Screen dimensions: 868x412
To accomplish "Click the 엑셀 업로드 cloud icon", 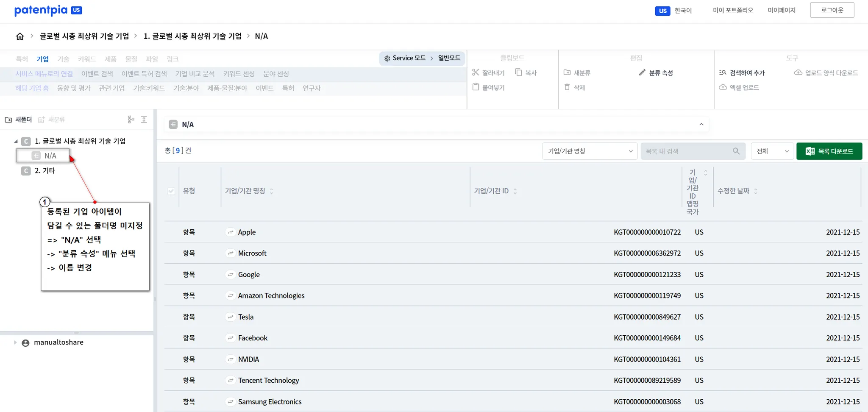I will pos(723,87).
